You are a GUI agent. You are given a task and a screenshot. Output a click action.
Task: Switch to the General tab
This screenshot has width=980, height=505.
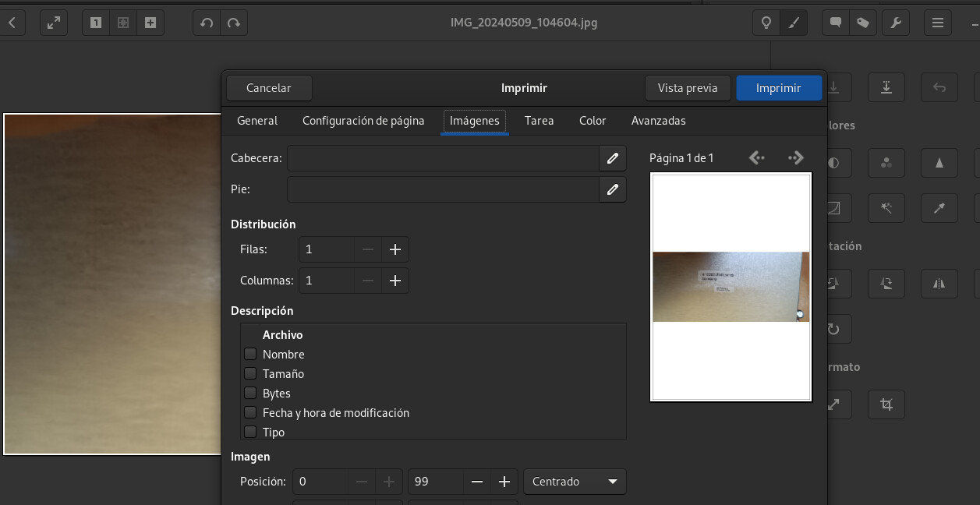point(257,121)
